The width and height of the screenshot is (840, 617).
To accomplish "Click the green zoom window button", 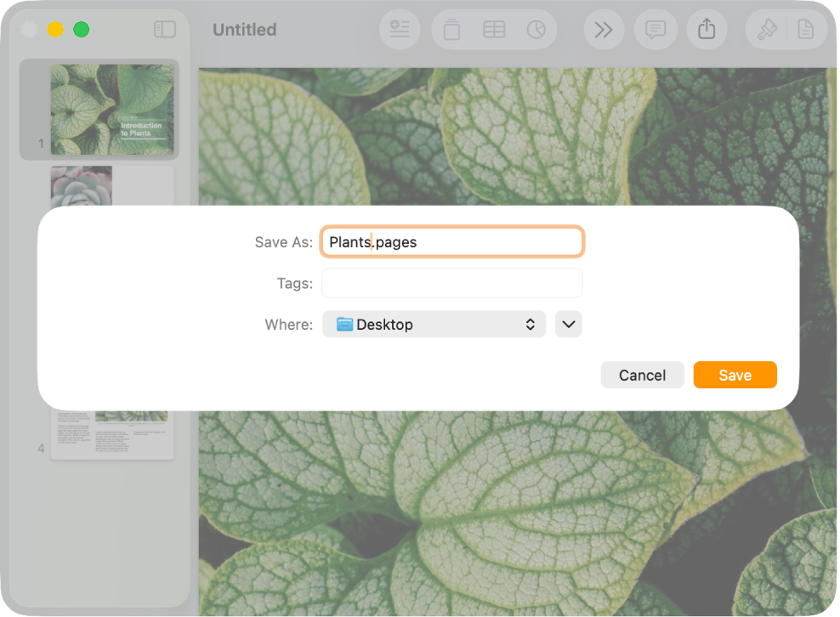I will (82, 29).
